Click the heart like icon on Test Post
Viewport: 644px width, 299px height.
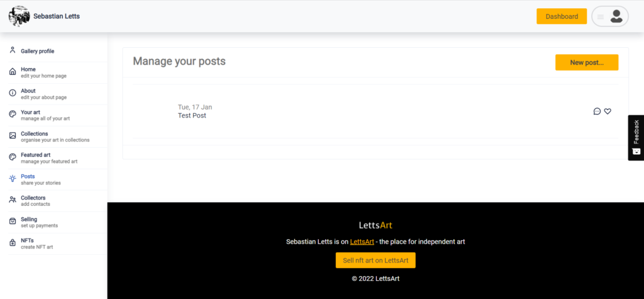point(608,111)
